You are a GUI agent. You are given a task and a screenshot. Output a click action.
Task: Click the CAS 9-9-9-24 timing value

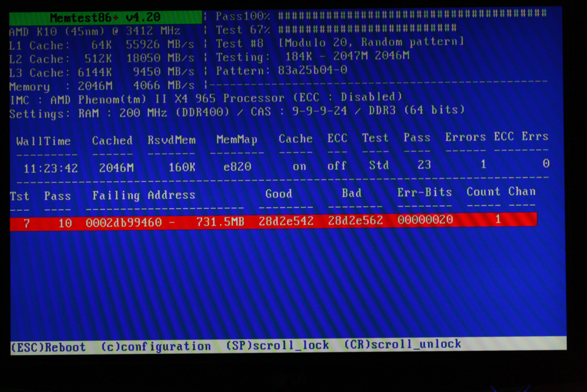[x=319, y=111]
